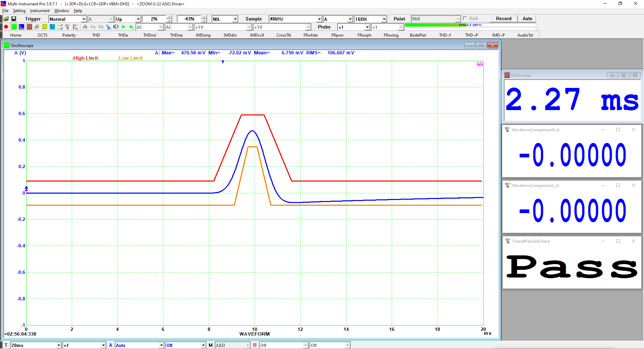The image size is (644, 349).
Task: Open the Instrument menu
Action: coord(40,11)
